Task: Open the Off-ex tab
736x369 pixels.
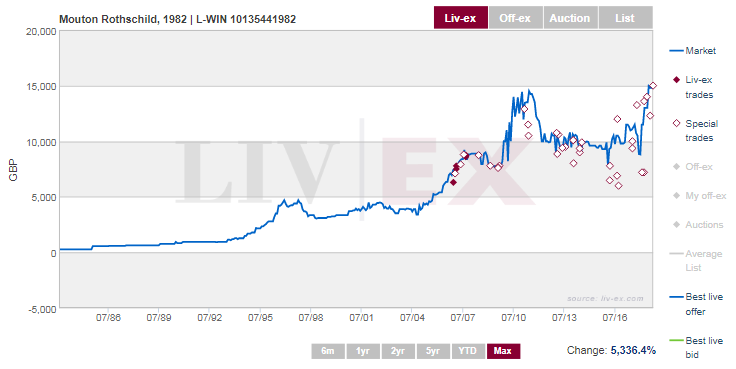Action: tap(515, 18)
